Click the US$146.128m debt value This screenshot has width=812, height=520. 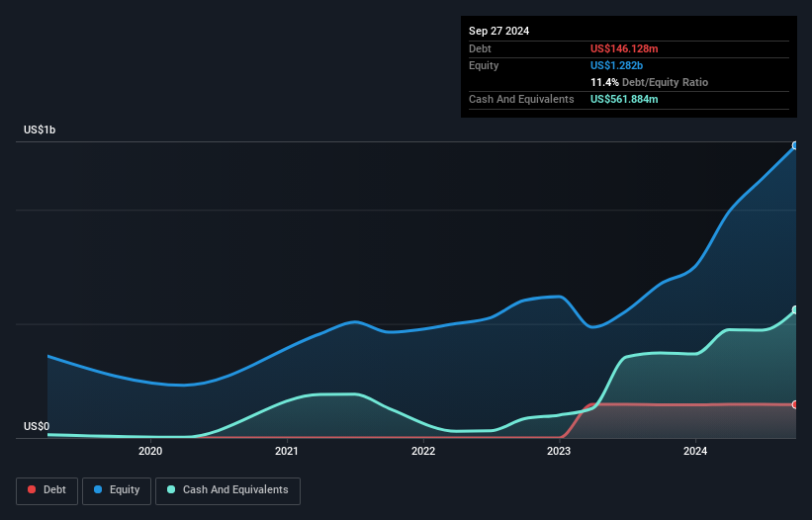click(624, 48)
